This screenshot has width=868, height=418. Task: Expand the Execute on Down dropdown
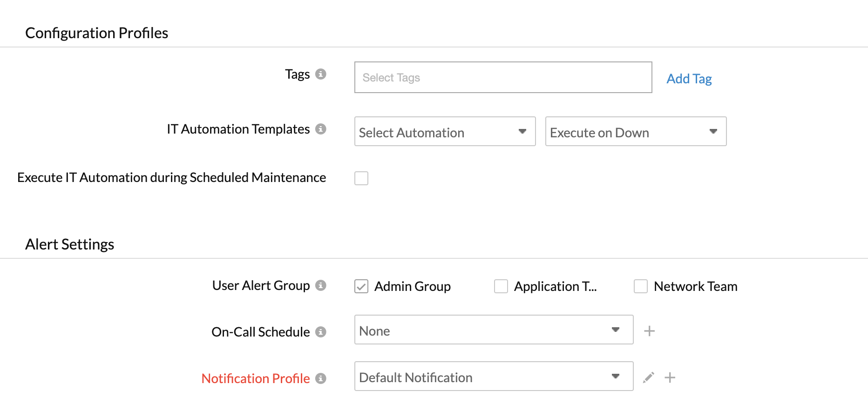coord(636,132)
